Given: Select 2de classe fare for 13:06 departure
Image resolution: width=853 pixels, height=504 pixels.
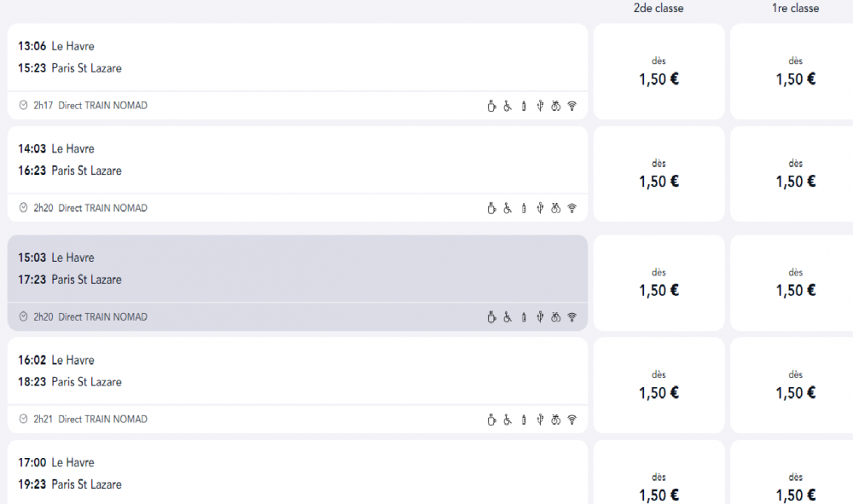Looking at the screenshot, I should point(659,72).
